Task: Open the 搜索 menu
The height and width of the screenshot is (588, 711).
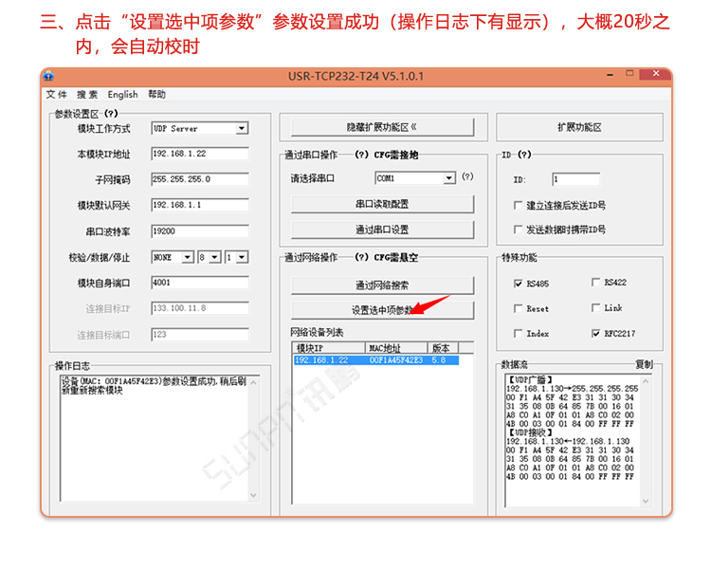Action: (x=87, y=95)
